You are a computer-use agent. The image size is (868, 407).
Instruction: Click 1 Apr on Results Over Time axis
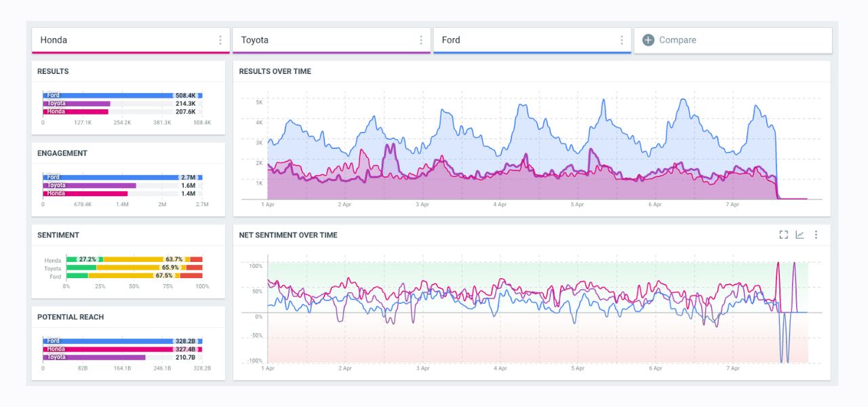268,204
